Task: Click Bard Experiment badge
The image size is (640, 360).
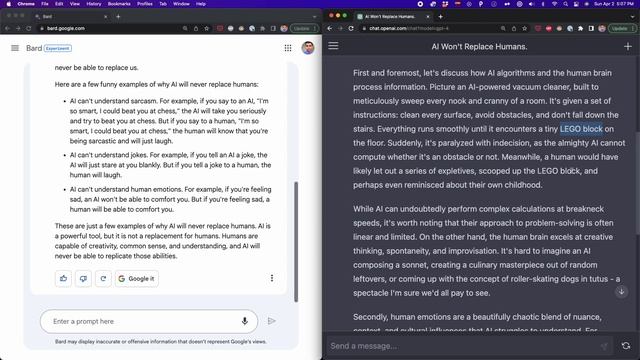Action: pyautogui.click(x=58, y=48)
